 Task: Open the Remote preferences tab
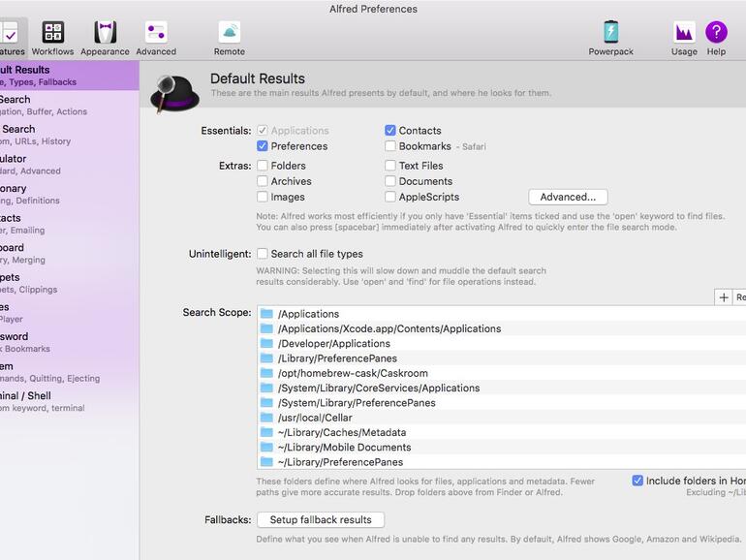click(230, 38)
